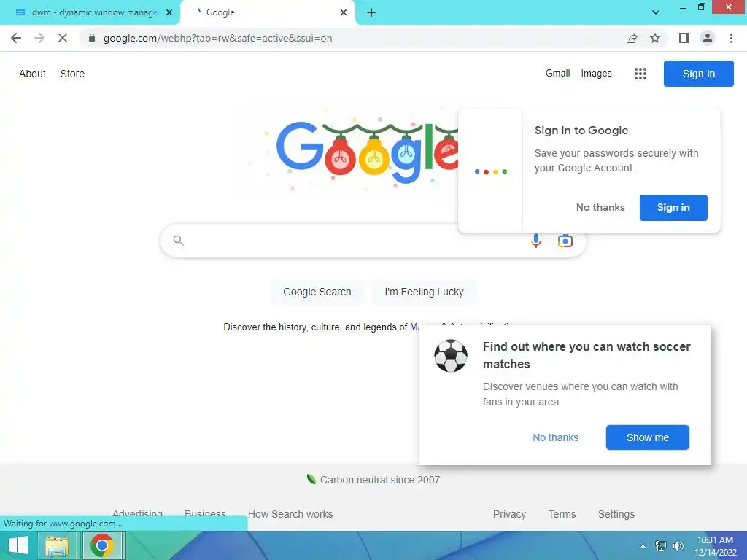The height and width of the screenshot is (560, 747).
Task: Open the tab search chevron
Action: pyautogui.click(x=656, y=12)
